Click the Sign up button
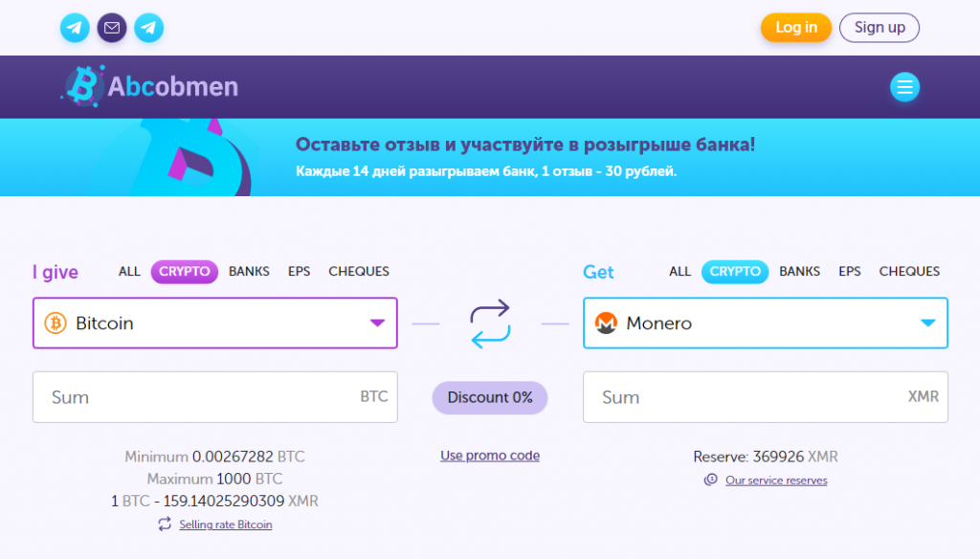980x559 pixels. tap(879, 27)
